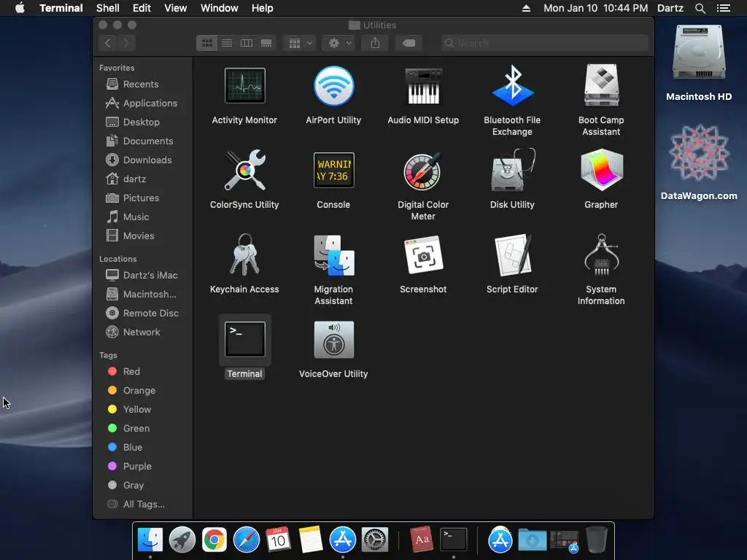747x560 pixels.
Task: Go back with the Finder back arrow
Action: coord(108,43)
